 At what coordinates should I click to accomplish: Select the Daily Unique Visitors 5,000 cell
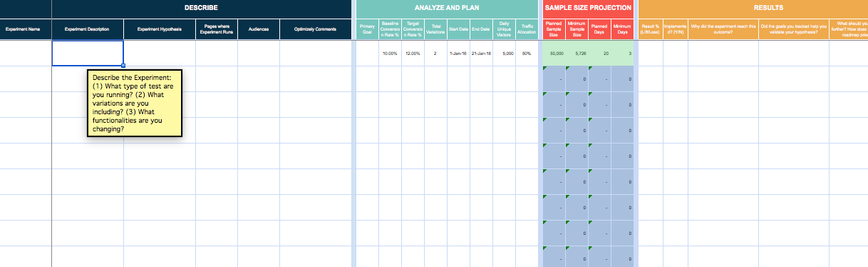(504, 54)
